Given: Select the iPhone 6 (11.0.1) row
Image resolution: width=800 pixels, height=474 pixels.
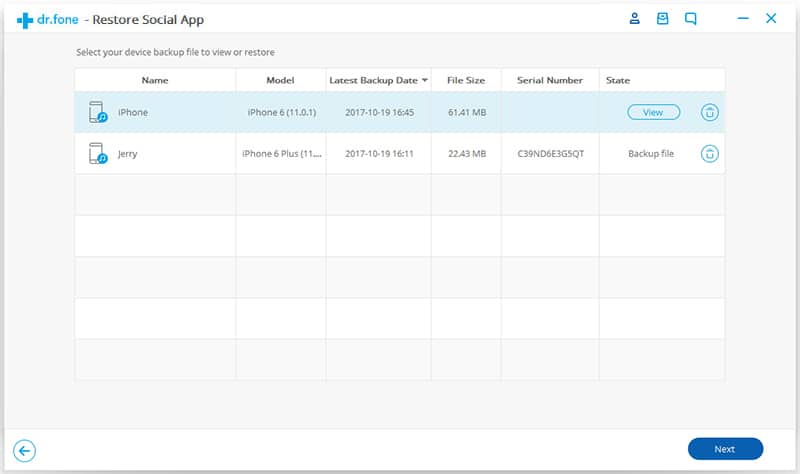Looking at the screenshot, I should pos(399,112).
